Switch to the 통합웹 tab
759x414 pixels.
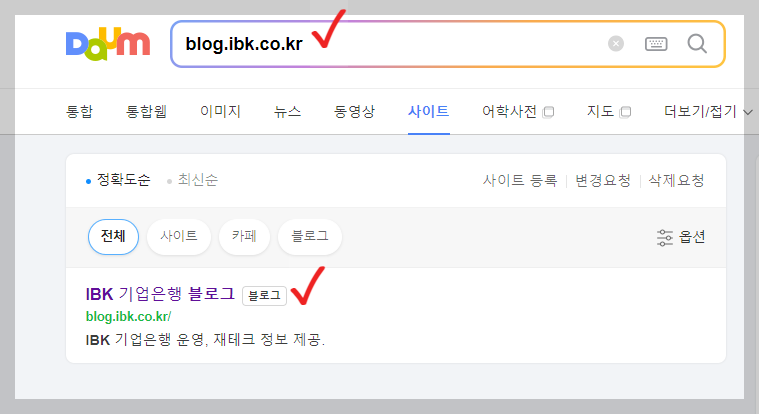click(146, 111)
